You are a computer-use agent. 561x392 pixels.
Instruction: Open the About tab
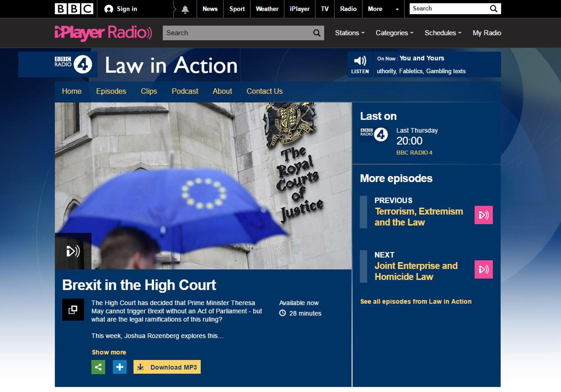(222, 91)
